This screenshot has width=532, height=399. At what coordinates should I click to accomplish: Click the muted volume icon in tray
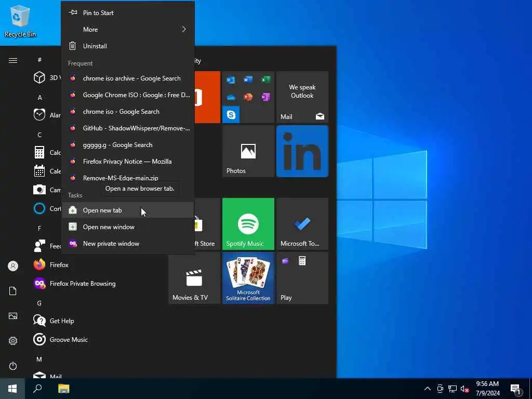tap(464, 389)
